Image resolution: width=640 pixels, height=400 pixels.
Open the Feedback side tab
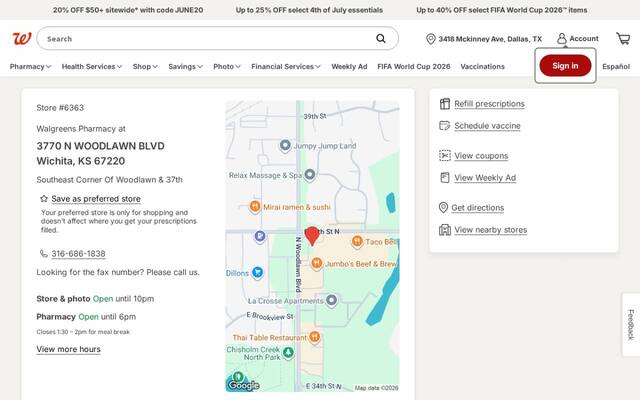631,324
